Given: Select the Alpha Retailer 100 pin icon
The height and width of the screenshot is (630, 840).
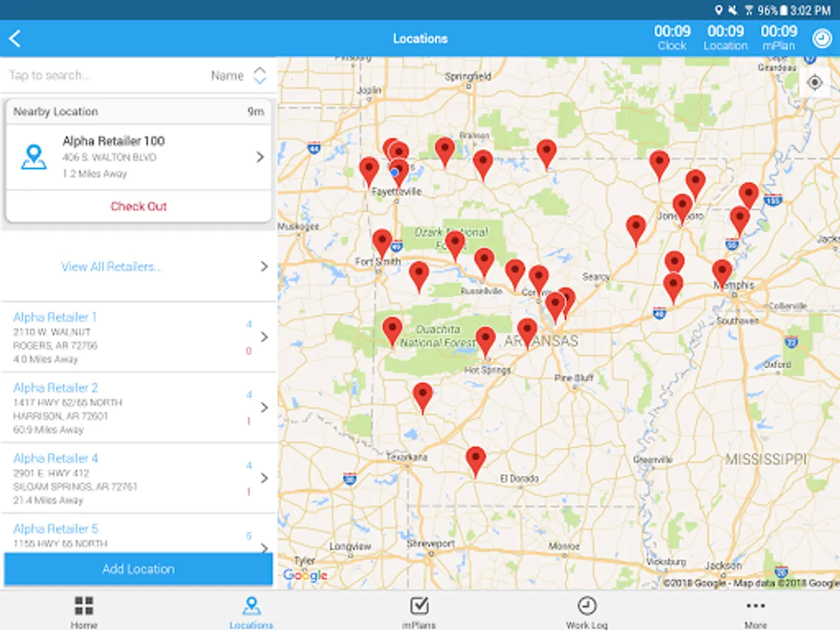Looking at the screenshot, I should click(x=34, y=157).
